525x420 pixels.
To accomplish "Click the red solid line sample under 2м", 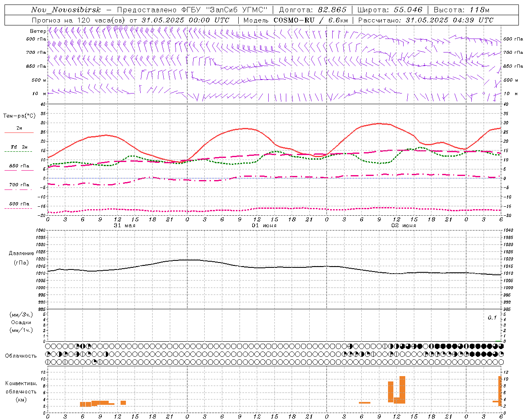I will coord(19,133).
